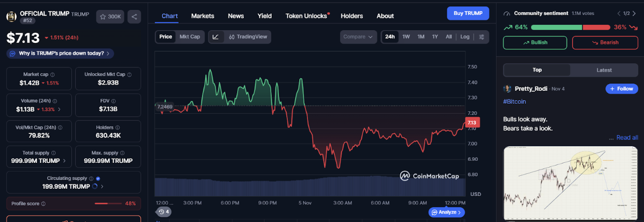Switch to the Latest posts tab
This screenshot has width=644, height=222.
pyautogui.click(x=604, y=70)
